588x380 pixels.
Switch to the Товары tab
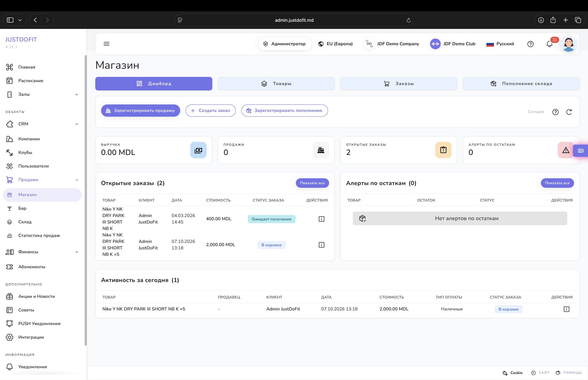click(276, 84)
